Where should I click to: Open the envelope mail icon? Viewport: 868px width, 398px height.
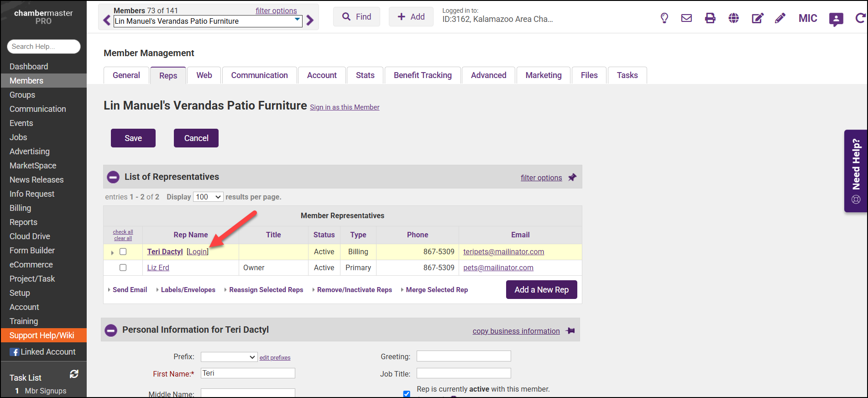686,18
